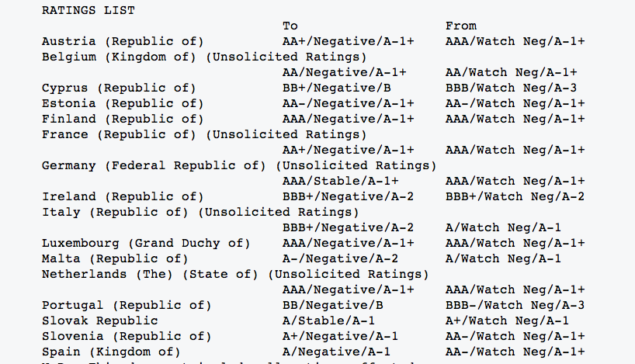This screenshot has width=635, height=364.
Task: Select France (Republic of) Unsolicited Ratings line
Action: click(x=204, y=135)
